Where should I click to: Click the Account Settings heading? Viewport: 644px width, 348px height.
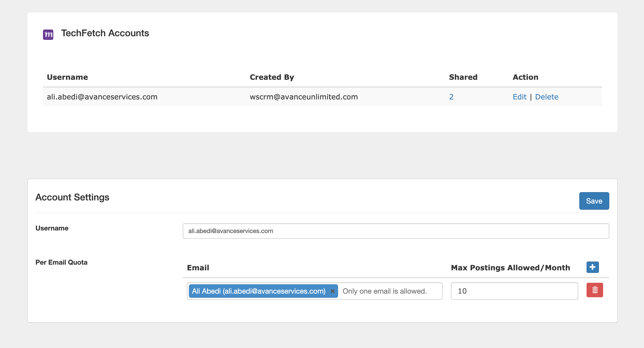click(72, 197)
